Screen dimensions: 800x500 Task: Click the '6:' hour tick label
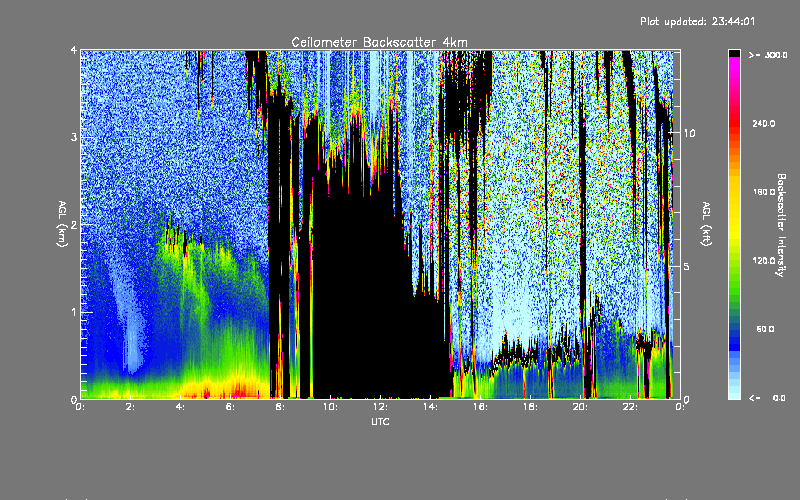[230, 407]
